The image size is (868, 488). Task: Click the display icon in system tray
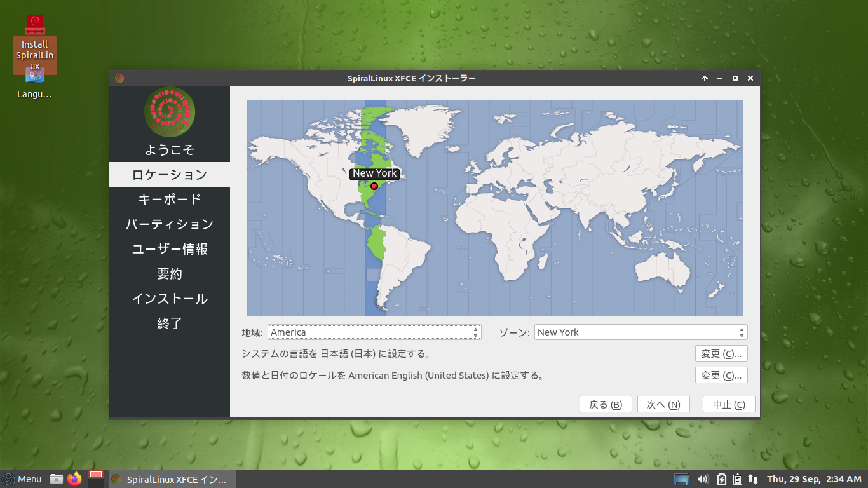[681, 479]
